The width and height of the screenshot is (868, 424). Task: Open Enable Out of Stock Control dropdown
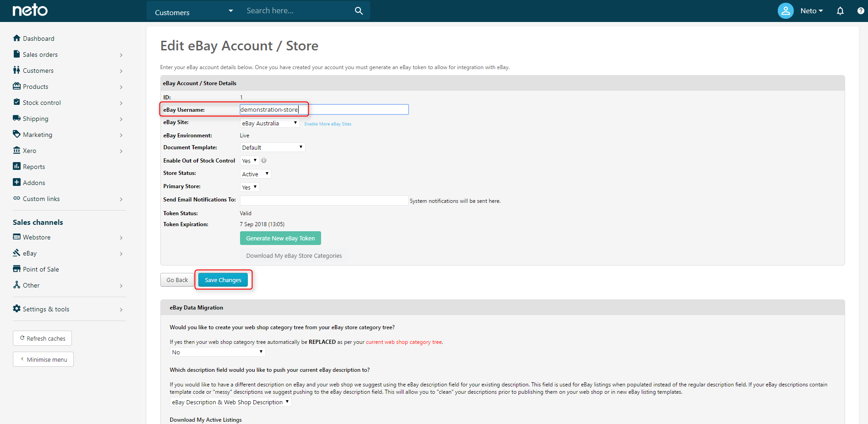point(250,161)
